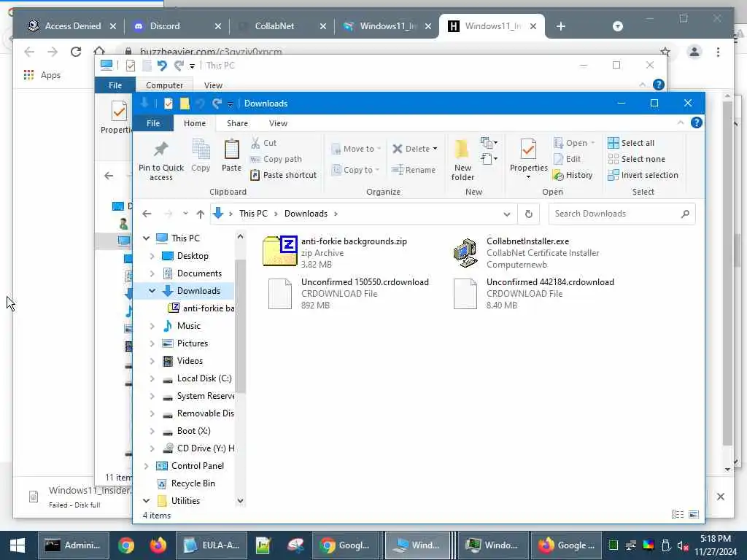
Task: Switch to Share ribbon tab
Action: click(x=237, y=123)
